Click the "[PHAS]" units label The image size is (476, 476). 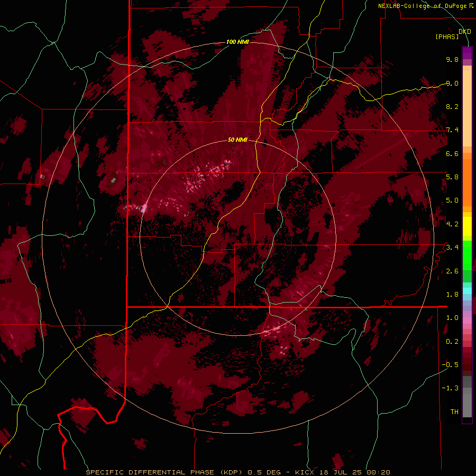(447, 37)
